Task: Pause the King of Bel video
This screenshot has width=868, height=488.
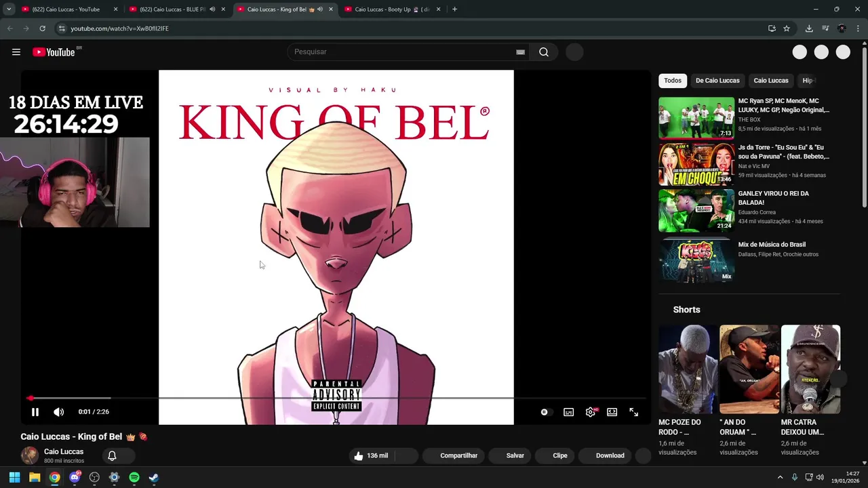Action: click(35, 412)
